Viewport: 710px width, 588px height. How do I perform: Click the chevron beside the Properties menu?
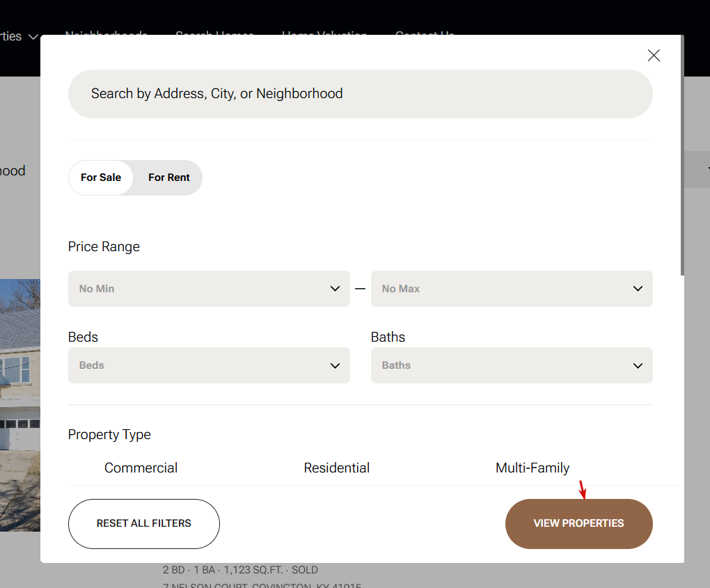[x=33, y=37]
